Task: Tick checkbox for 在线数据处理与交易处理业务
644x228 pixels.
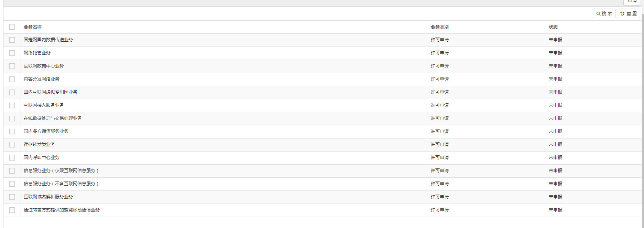Action: (x=12, y=118)
